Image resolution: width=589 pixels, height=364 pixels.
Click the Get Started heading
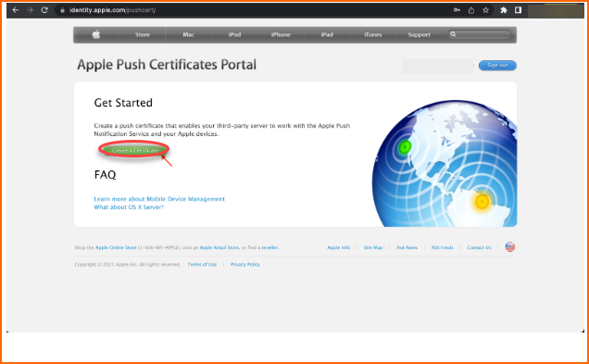123,103
